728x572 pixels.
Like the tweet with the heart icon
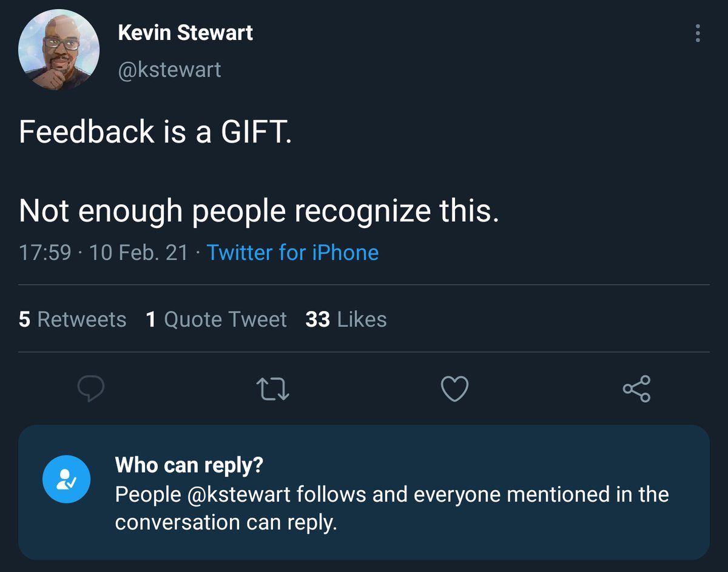pos(454,389)
